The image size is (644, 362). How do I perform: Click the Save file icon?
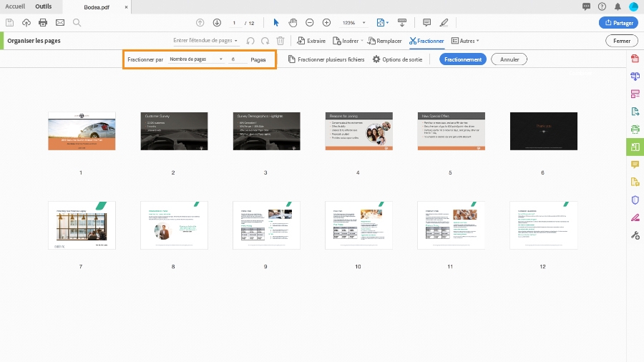tap(9, 23)
